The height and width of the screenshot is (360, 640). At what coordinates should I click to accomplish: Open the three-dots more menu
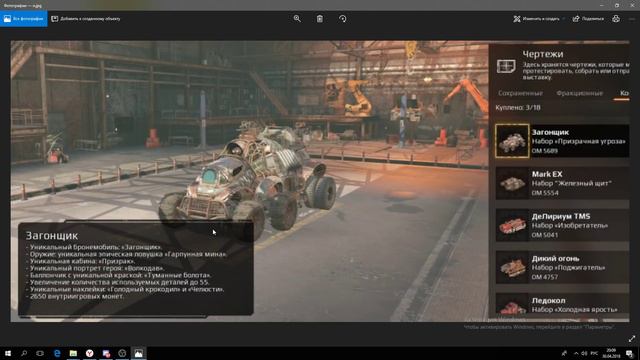pyautogui.click(x=633, y=19)
